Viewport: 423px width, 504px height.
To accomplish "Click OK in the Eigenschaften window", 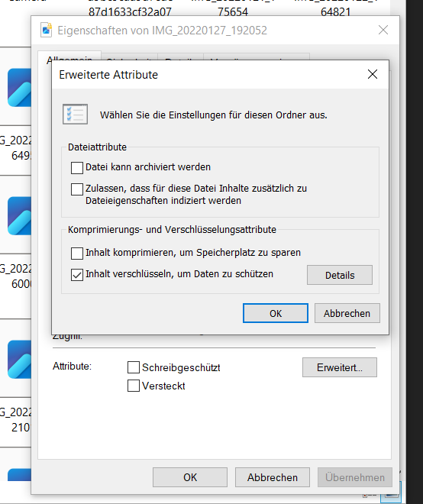I will 190,477.
